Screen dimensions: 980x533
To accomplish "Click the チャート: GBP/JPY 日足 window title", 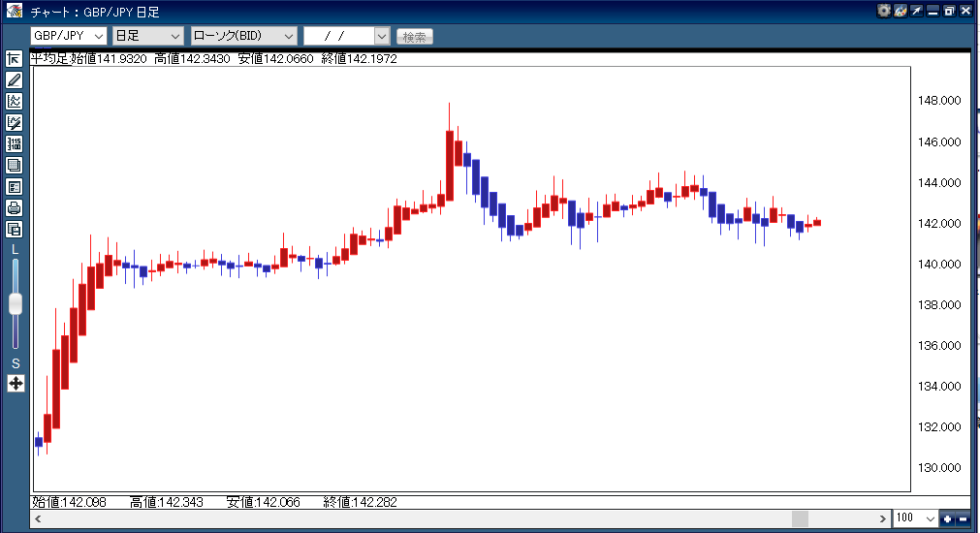I will coord(95,12).
